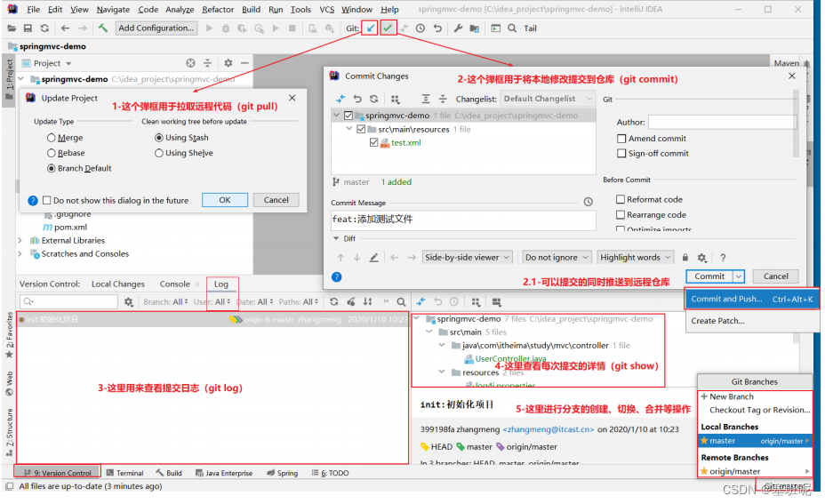The width and height of the screenshot is (825, 504).
Task: Click the Git Commit checkmark icon
Action: (388, 28)
